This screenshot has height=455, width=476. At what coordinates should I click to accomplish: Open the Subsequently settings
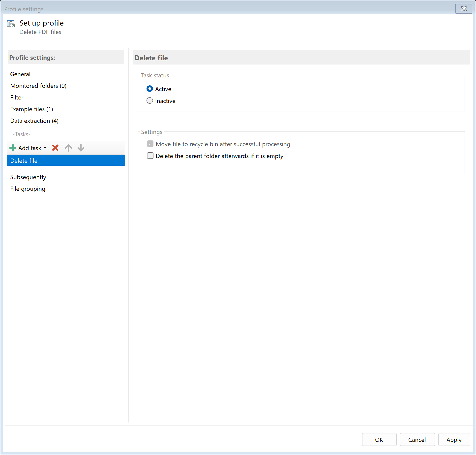[x=28, y=177]
